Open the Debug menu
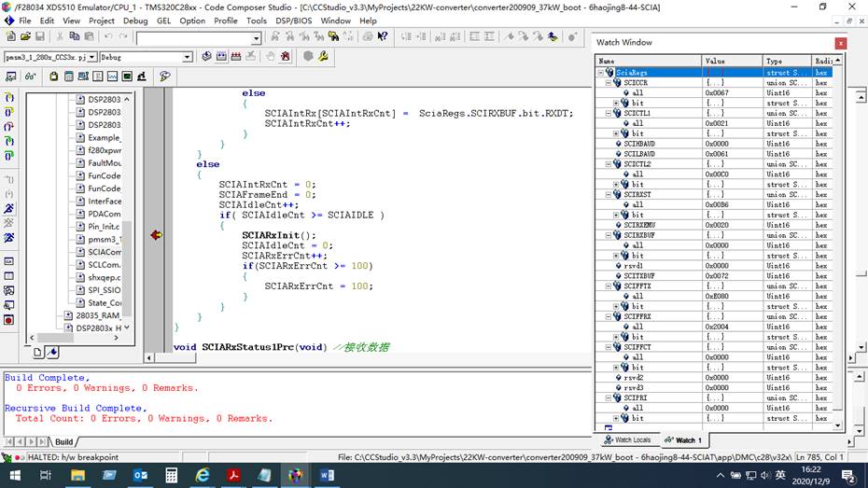868x488 pixels. 135,21
